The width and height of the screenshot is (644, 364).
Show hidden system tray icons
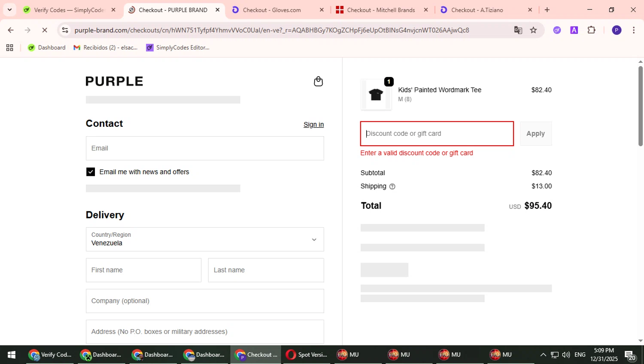(543, 355)
